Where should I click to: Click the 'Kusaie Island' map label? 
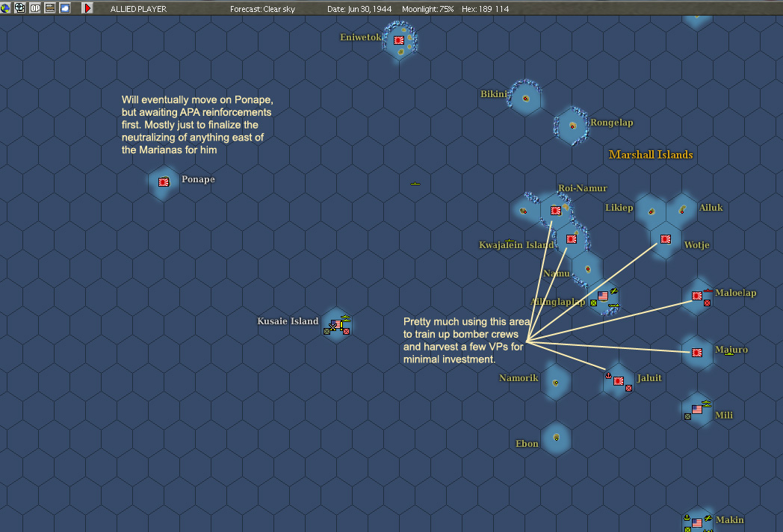coord(288,321)
